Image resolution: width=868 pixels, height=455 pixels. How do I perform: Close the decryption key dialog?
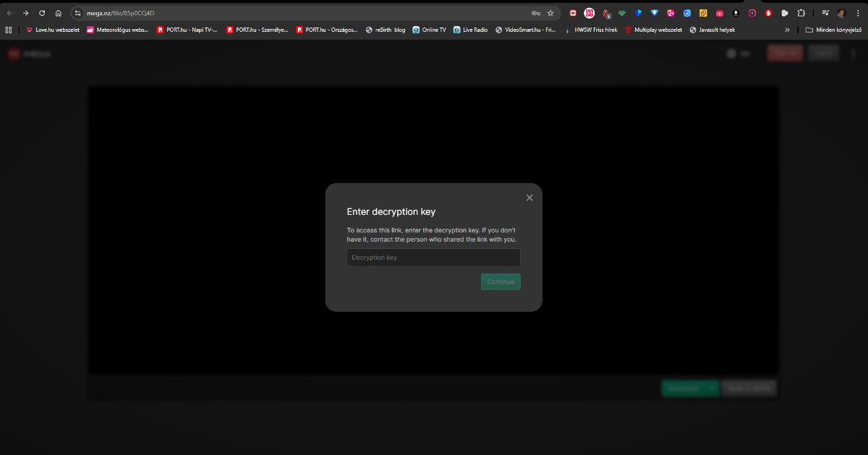[529, 197]
